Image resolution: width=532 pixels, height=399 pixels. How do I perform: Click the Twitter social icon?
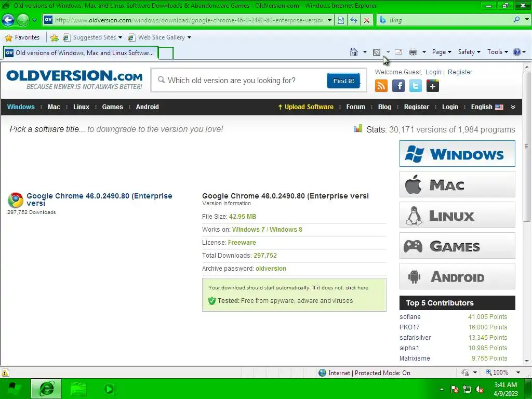pyautogui.click(x=415, y=86)
